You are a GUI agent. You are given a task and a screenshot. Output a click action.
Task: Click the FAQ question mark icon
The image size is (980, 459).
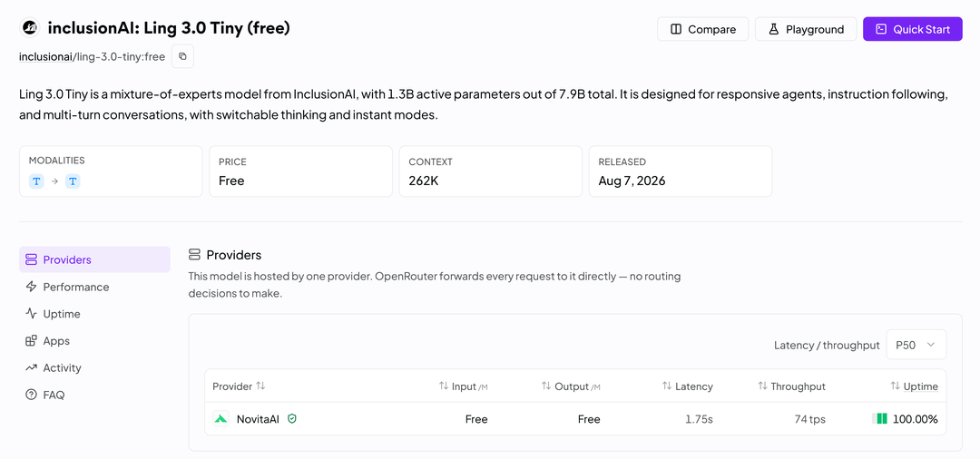coord(31,395)
